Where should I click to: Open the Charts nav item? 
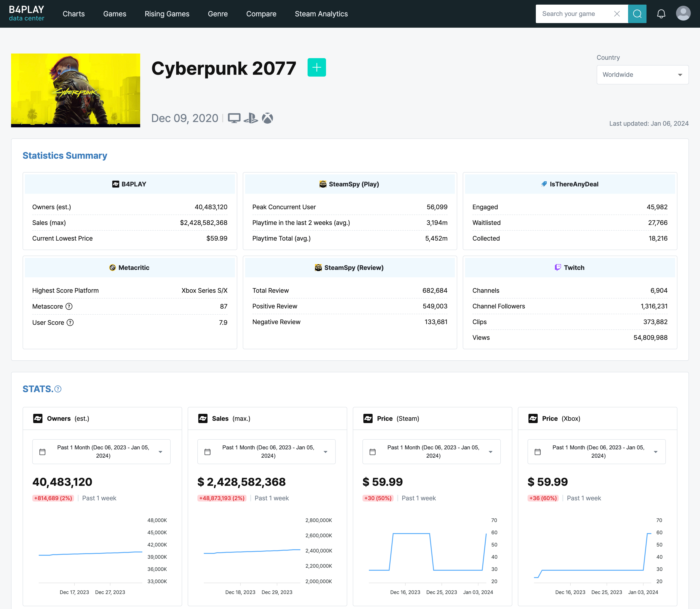(x=74, y=14)
